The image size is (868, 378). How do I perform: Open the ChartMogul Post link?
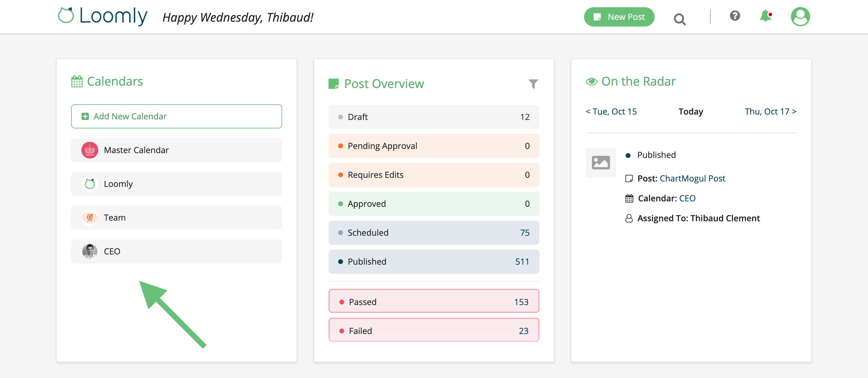(692, 178)
